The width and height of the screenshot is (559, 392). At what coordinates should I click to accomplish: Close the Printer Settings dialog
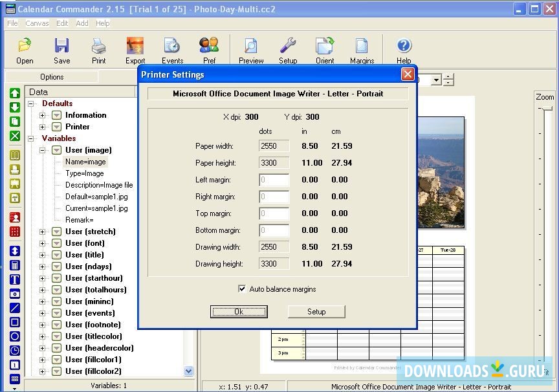point(408,74)
